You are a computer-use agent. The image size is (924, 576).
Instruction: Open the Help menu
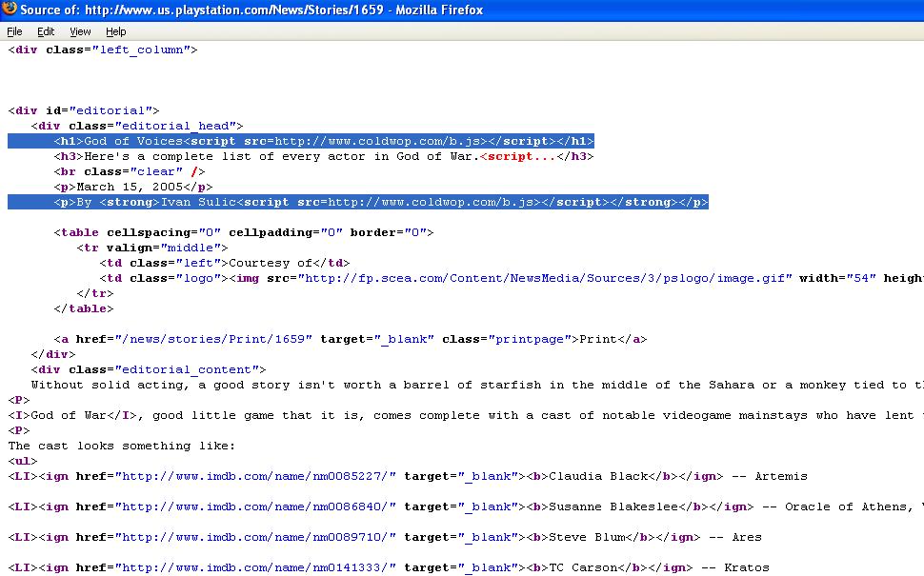(116, 31)
